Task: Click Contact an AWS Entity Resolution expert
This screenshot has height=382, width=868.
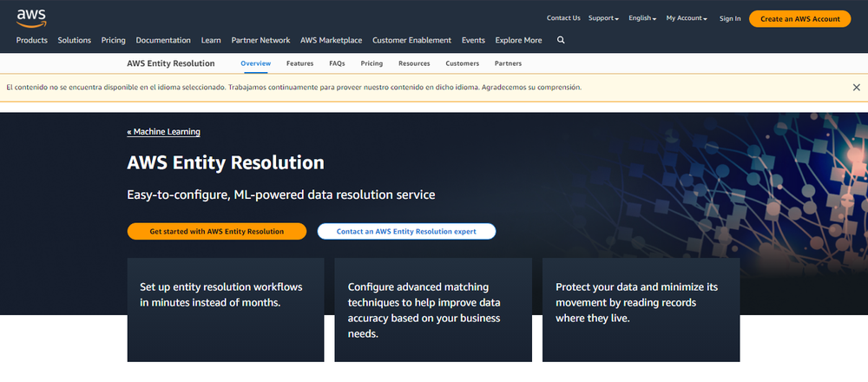Action: (x=406, y=232)
